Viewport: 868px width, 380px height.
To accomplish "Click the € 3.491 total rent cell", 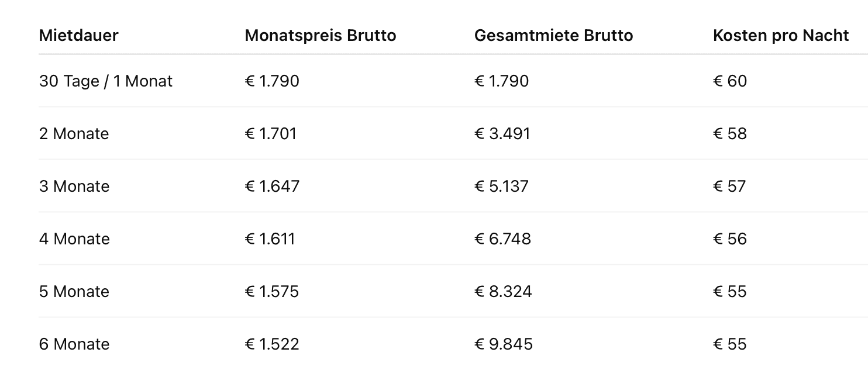I will pos(502,134).
